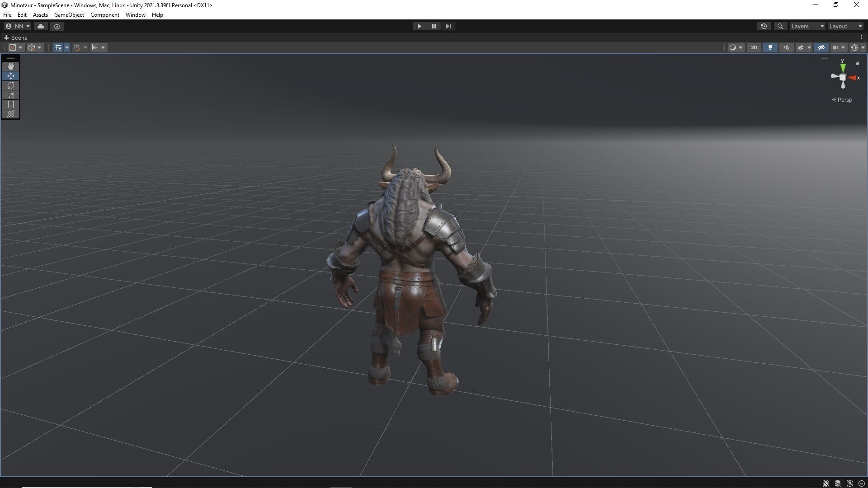Toggle scene audio mute
Screen dimensions: 868x488
point(787,47)
